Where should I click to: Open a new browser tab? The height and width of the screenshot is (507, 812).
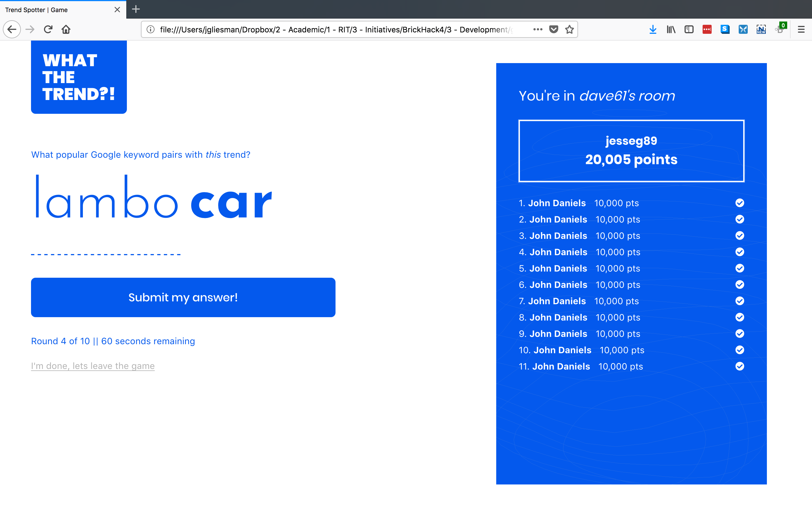point(136,9)
